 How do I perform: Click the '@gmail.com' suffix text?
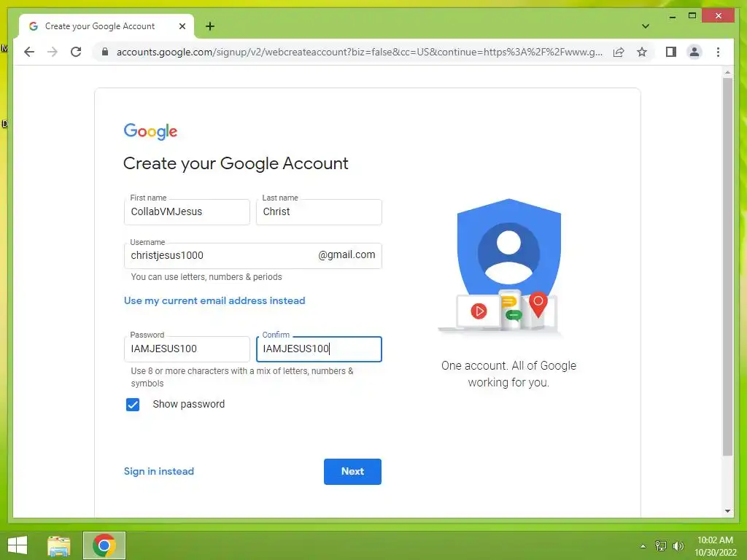[347, 254]
